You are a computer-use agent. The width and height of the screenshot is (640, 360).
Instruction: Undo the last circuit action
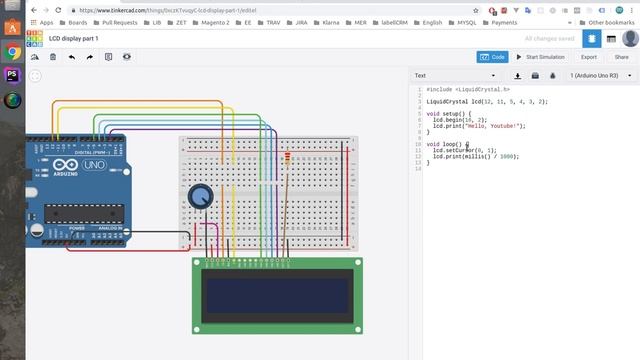tap(72, 57)
